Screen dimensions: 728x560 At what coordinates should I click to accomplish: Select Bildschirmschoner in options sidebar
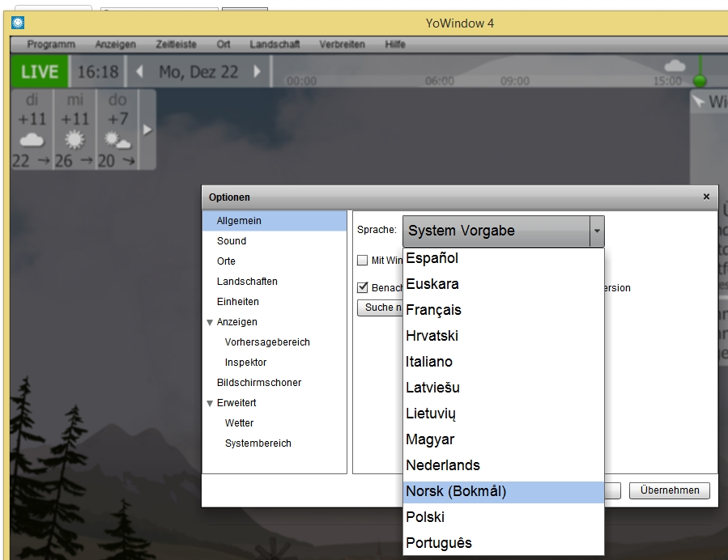pyautogui.click(x=259, y=383)
